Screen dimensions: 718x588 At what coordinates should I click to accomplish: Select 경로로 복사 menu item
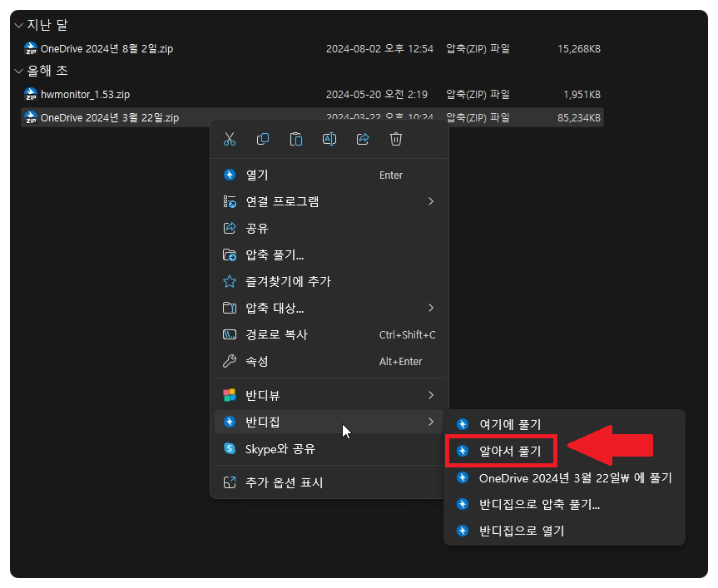(329, 334)
